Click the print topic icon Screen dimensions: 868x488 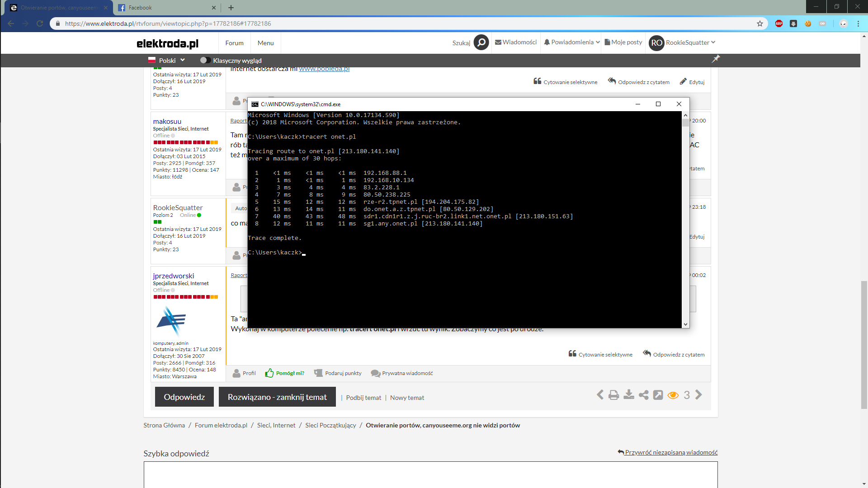[613, 395]
